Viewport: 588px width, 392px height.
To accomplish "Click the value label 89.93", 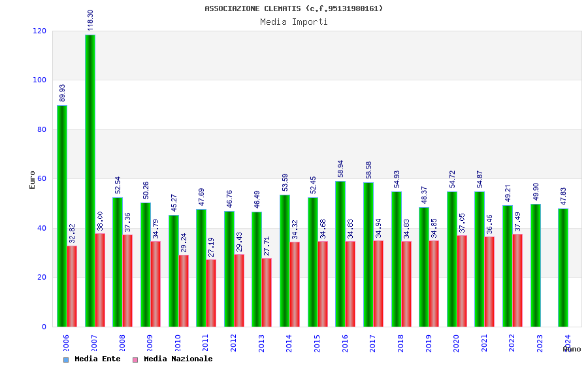I will (62, 93).
